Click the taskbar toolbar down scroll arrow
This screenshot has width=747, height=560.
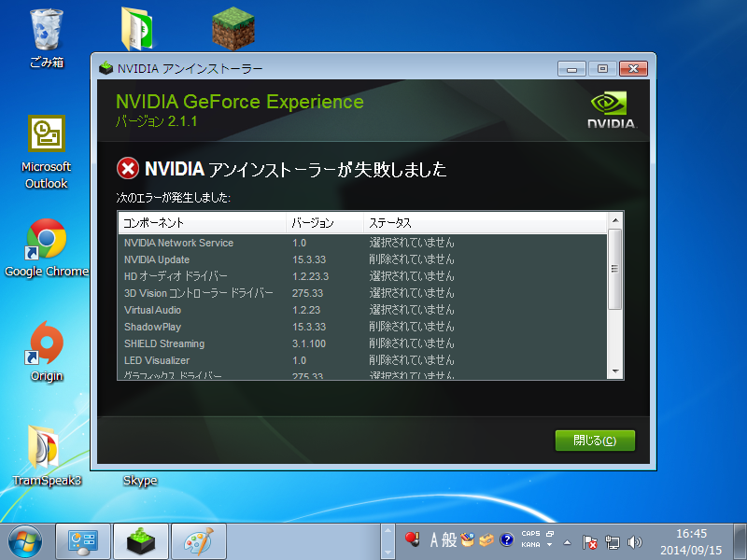tap(388, 552)
